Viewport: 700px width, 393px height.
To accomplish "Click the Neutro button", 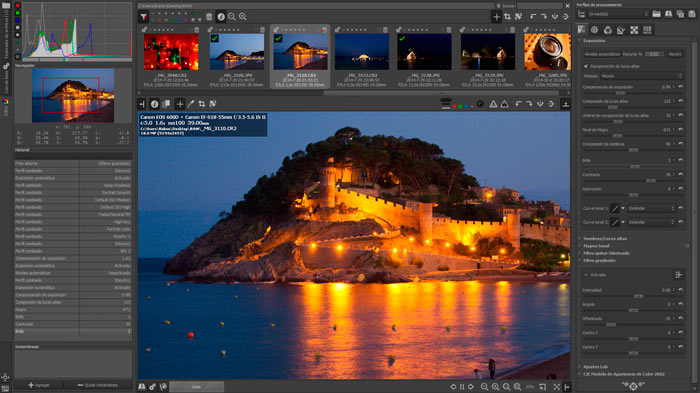I will pos(675,54).
